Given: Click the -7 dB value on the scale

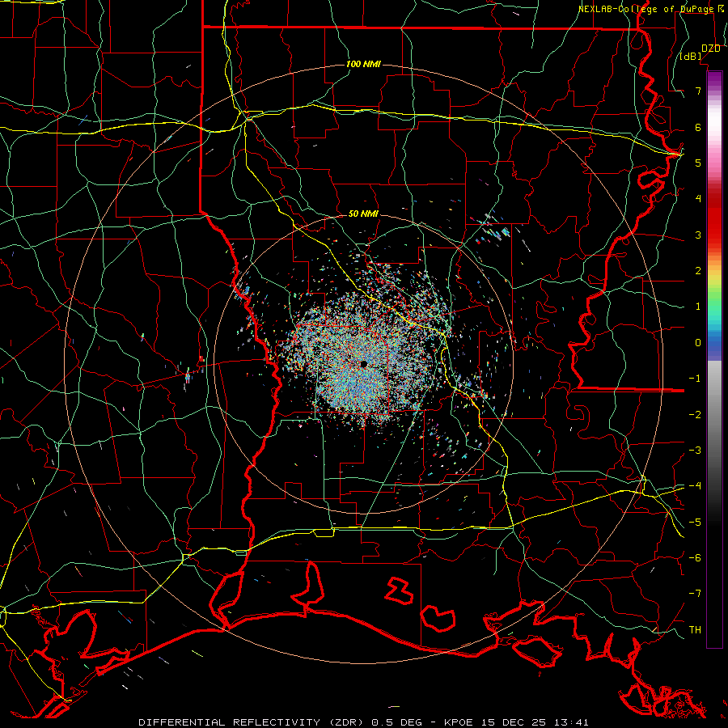Looking at the screenshot, I should 695,594.
